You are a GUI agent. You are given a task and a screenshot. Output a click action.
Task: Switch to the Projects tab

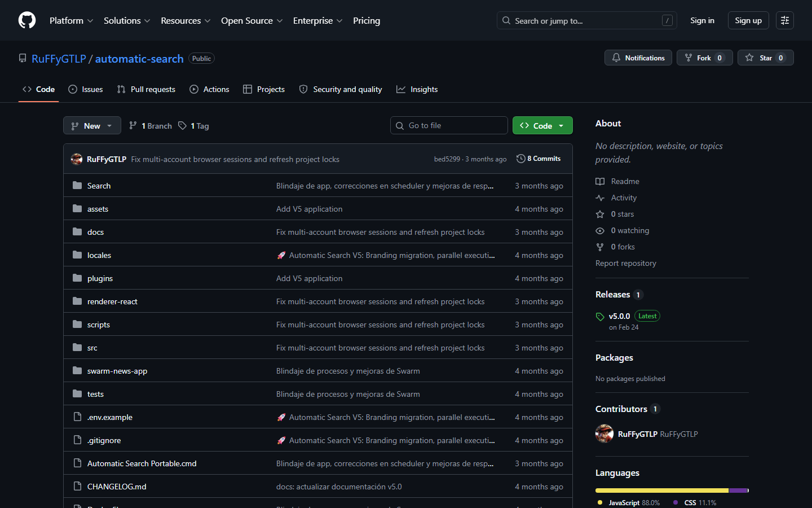264,89
